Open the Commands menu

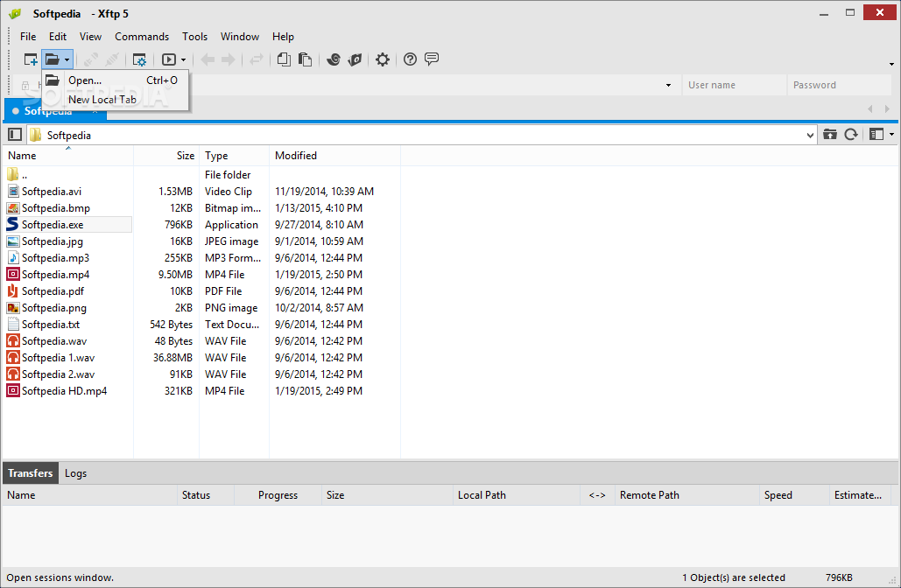(142, 37)
